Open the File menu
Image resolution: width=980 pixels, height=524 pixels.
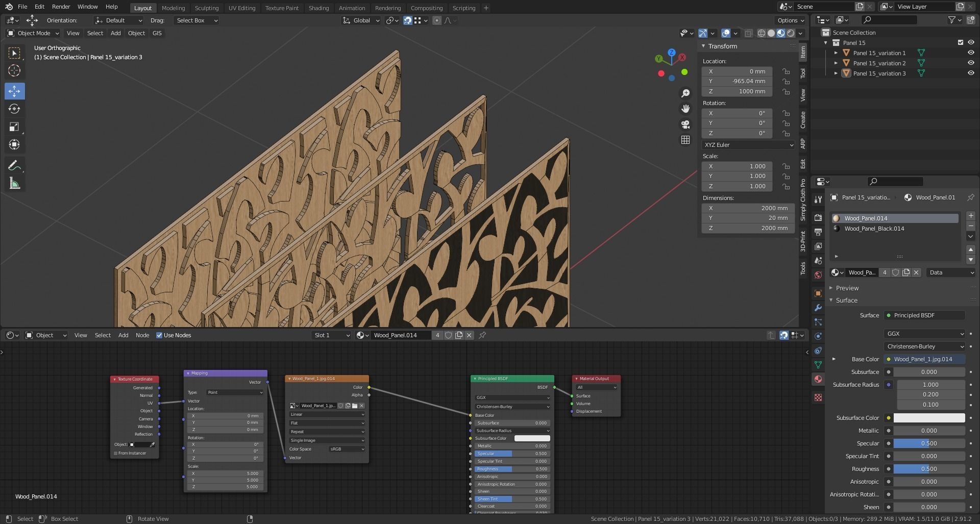pos(22,7)
